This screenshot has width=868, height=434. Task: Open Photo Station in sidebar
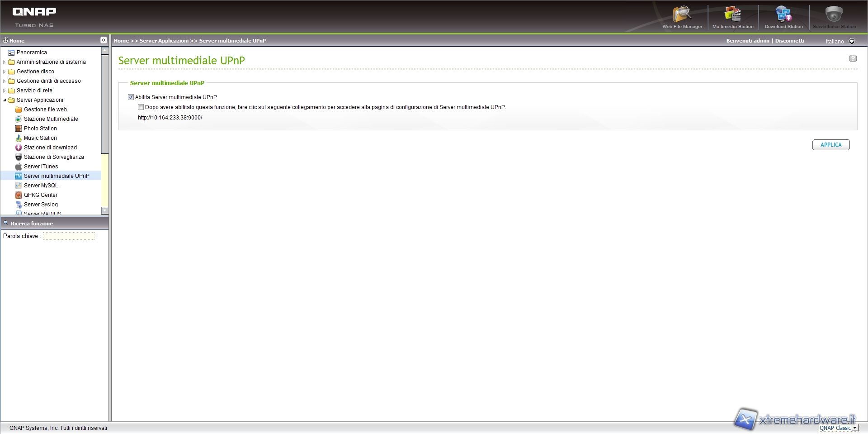pyautogui.click(x=40, y=129)
